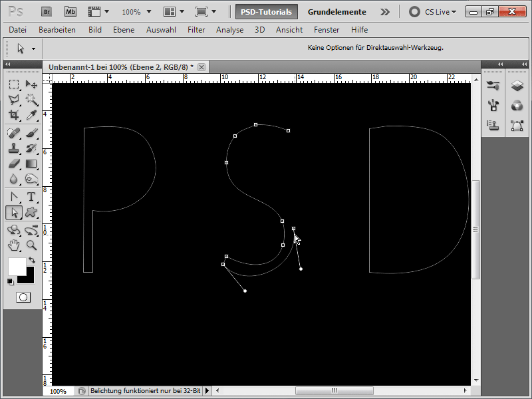Select the Brush tool
Image resolution: width=532 pixels, height=399 pixels.
coord(31,132)
